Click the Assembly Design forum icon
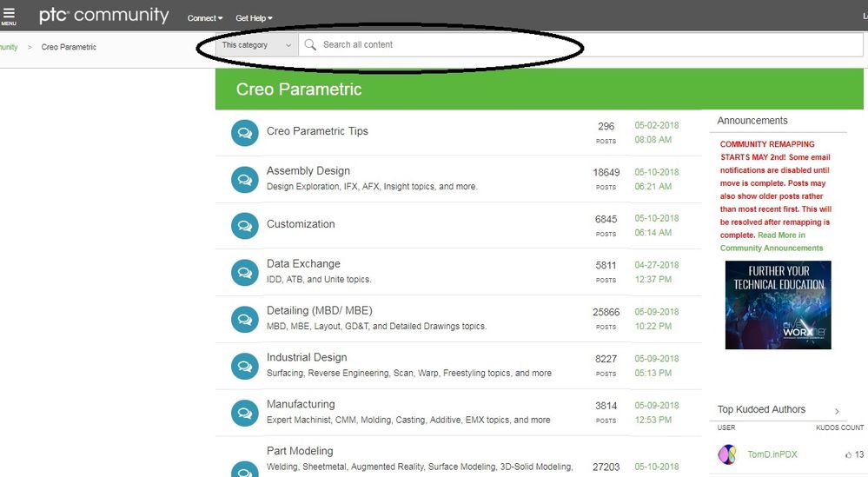 pyautogui.click(x=245, y=180)
